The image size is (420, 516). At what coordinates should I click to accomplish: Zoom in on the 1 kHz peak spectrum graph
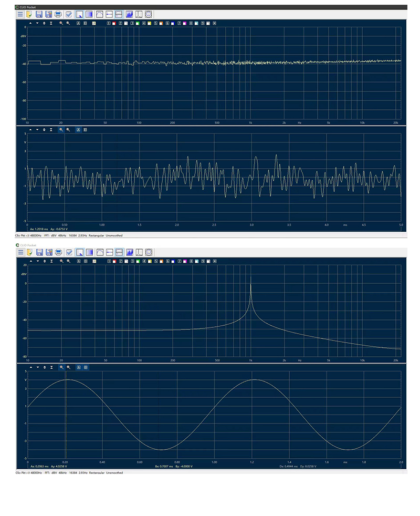tap(61, 261)
